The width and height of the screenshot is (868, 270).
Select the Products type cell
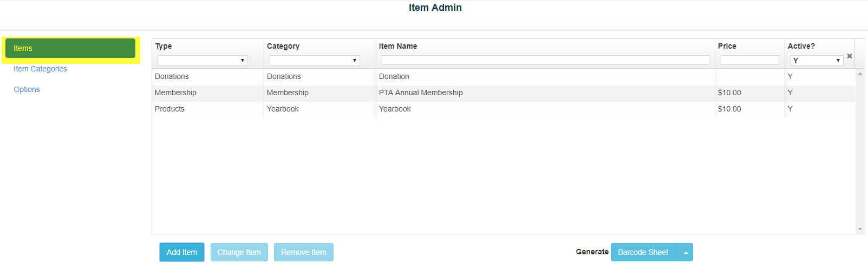tap(208, 109)
